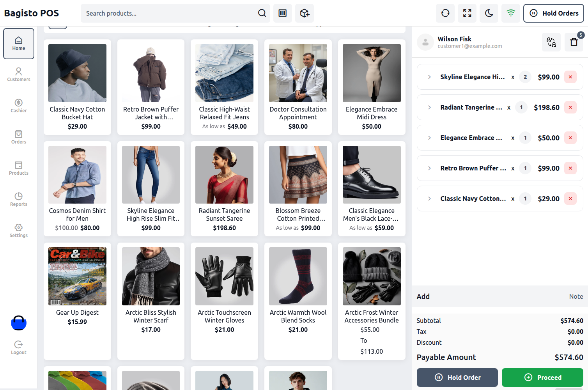Remove Radiant Tangerine from cart
Screen dimensions: 588x390
point(570,107)
